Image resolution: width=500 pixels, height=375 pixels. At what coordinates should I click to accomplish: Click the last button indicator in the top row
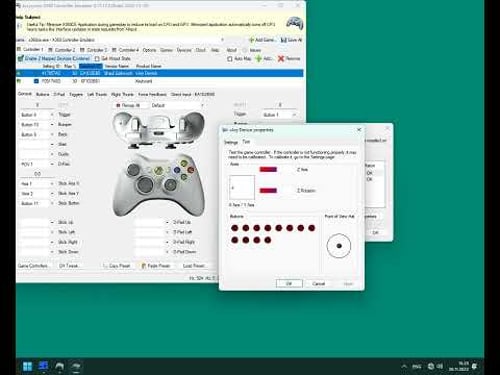tap(312, 228)
